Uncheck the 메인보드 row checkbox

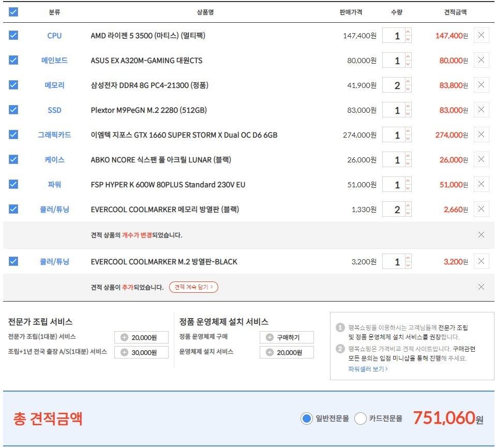13,59
